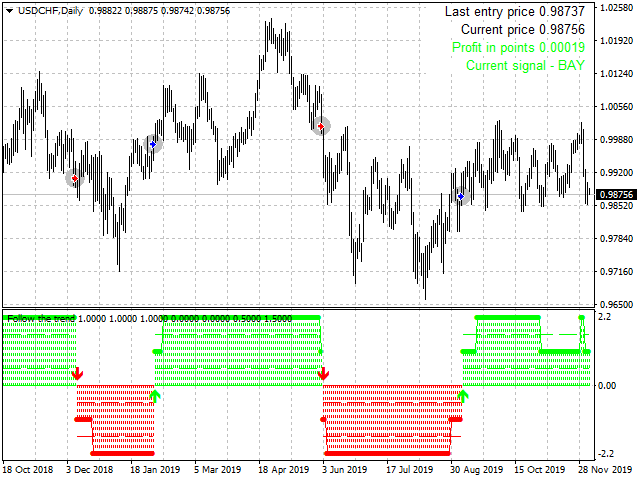Click the 1.02580 price axis label
640x480 pixels.
click(x=616, y=8)
